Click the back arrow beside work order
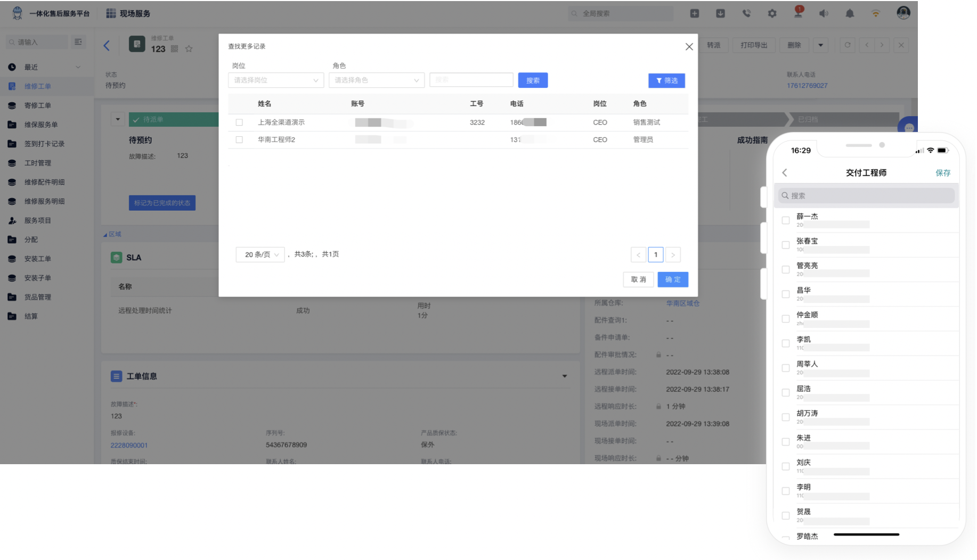Viewport: 977px width, 560px height. coord(107,46)
